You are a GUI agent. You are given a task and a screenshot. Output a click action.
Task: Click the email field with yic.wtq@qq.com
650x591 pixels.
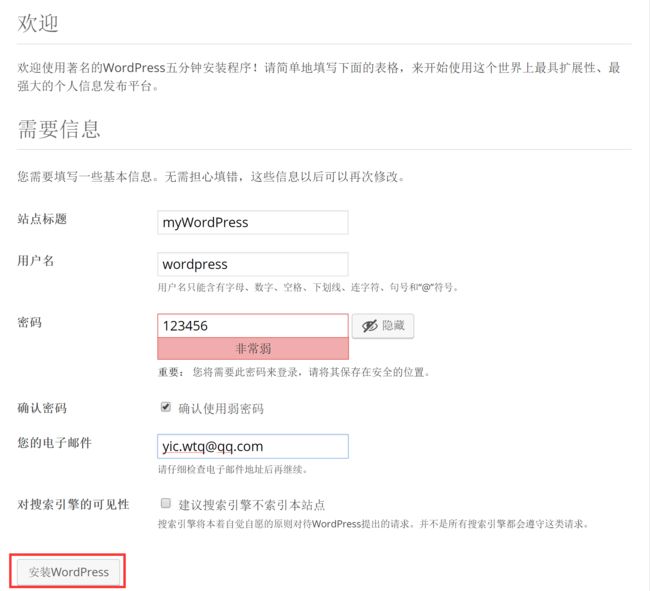coord(252,446)
